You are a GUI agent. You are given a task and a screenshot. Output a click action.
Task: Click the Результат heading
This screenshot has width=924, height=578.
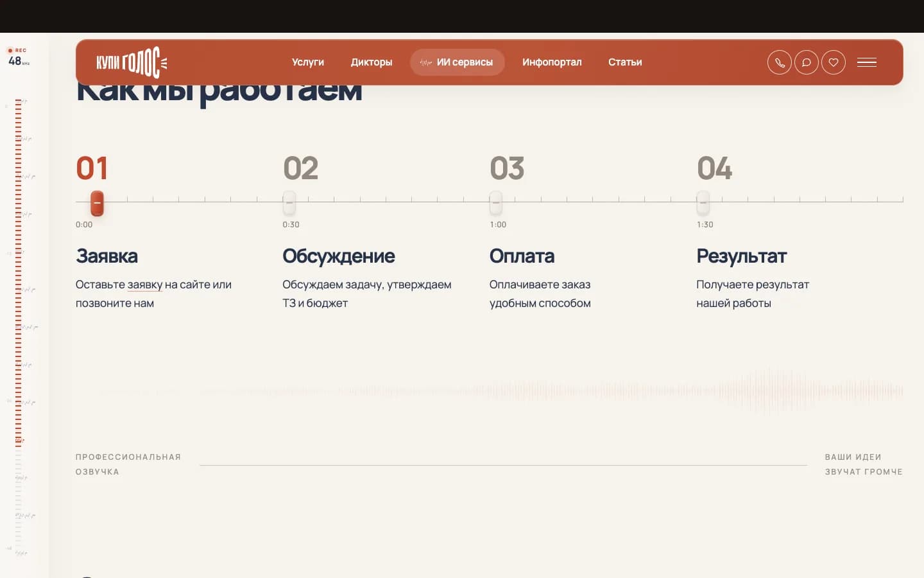(741, 257)
